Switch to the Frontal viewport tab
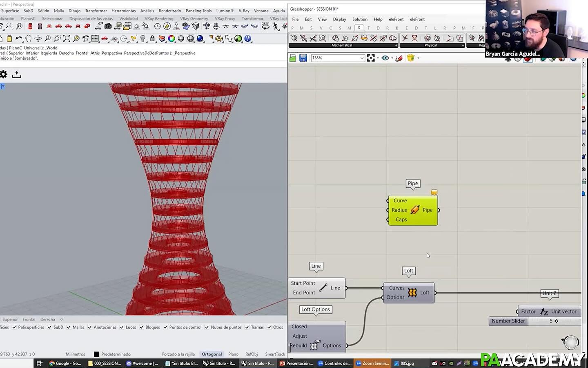The image size is (588, 368). click(x=29, y=319)
